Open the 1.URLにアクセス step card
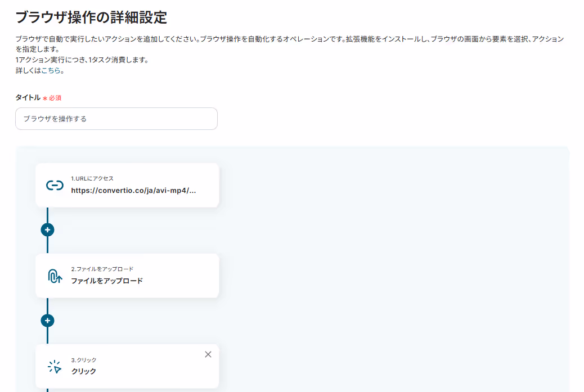Viewport: 584px width, 392px height. click(x=127, y=185)
